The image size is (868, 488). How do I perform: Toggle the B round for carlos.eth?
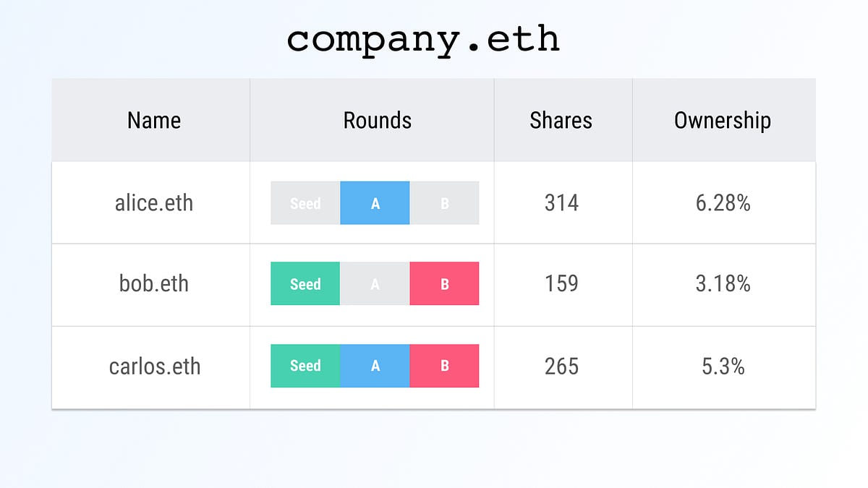tap(444, 366)
